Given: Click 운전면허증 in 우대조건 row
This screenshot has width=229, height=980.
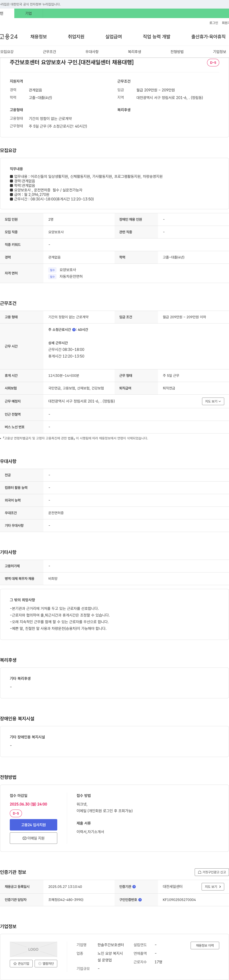Looking at the screenshot, I should coord(56,513).
